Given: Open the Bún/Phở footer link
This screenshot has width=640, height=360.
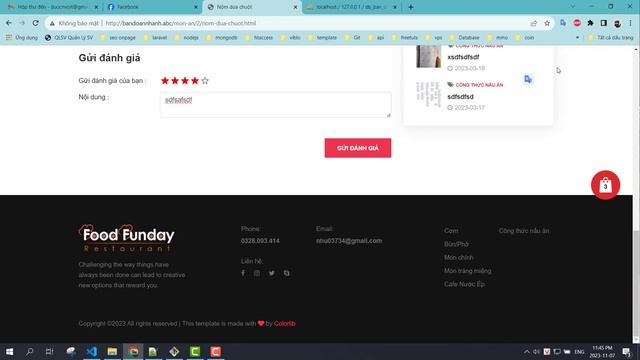Looking at the screenshot, I should [x=456, y=244].
